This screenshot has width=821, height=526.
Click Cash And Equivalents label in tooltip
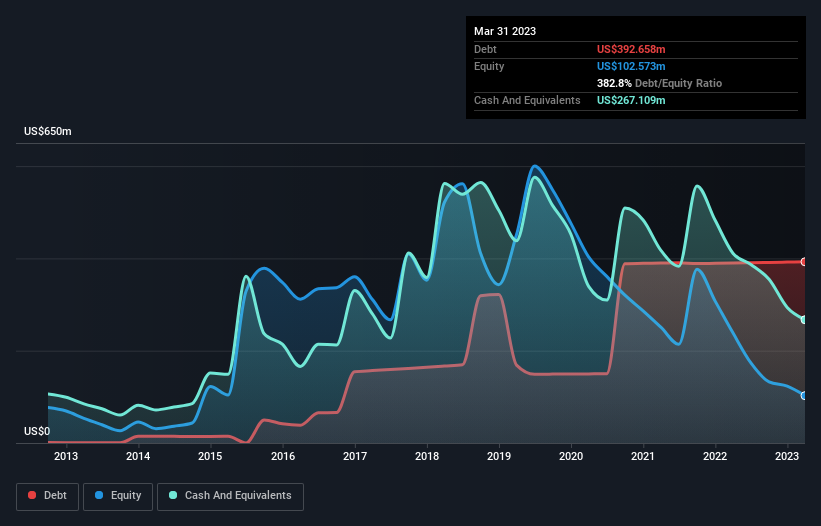(527, 100)
